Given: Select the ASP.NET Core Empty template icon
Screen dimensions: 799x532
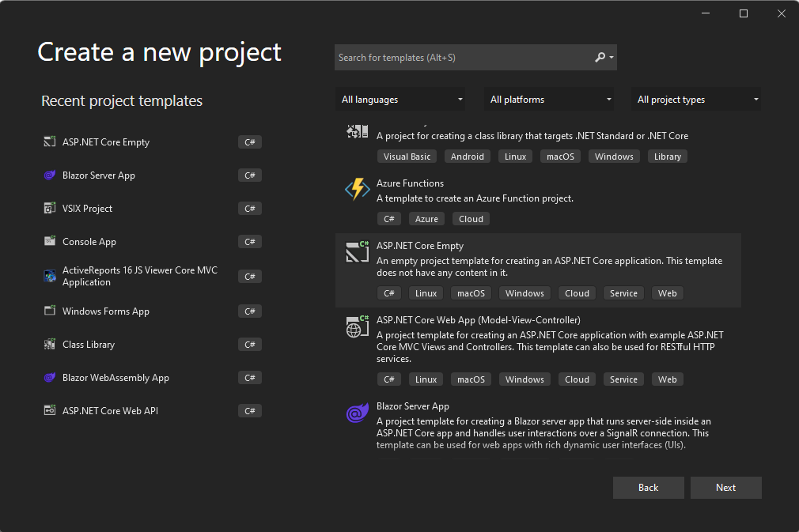Looking at the screenshot, I should point(357,251).
